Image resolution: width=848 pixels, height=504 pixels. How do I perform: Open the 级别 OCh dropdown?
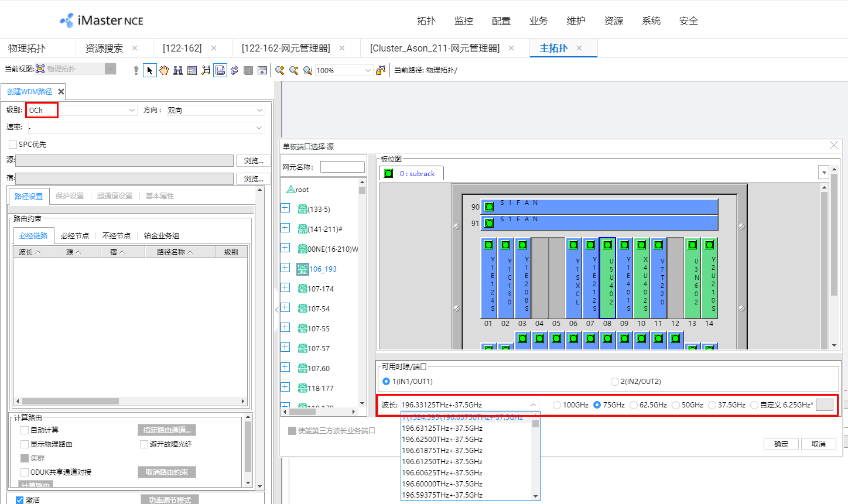(132, 110)
